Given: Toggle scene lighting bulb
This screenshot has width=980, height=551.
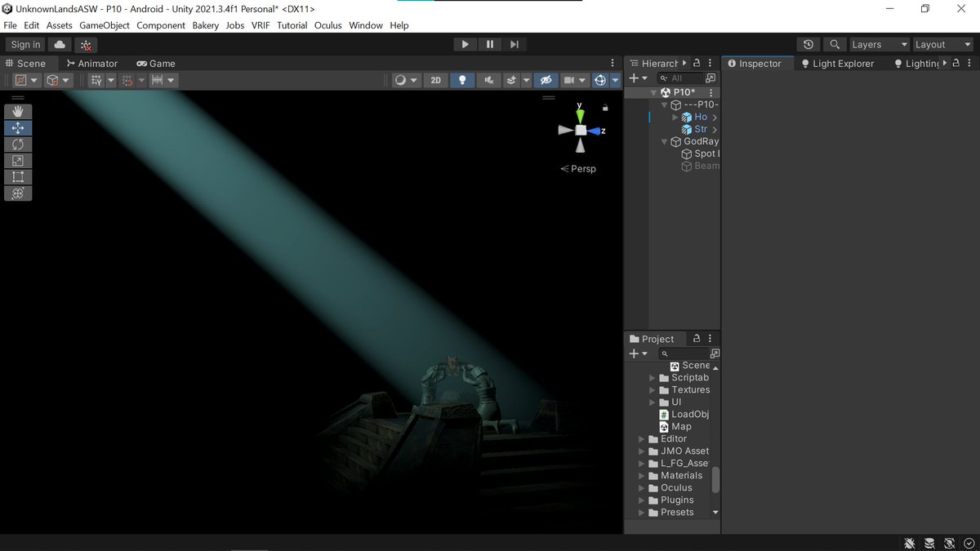Looking at the screenshot, I should [462, 80].
